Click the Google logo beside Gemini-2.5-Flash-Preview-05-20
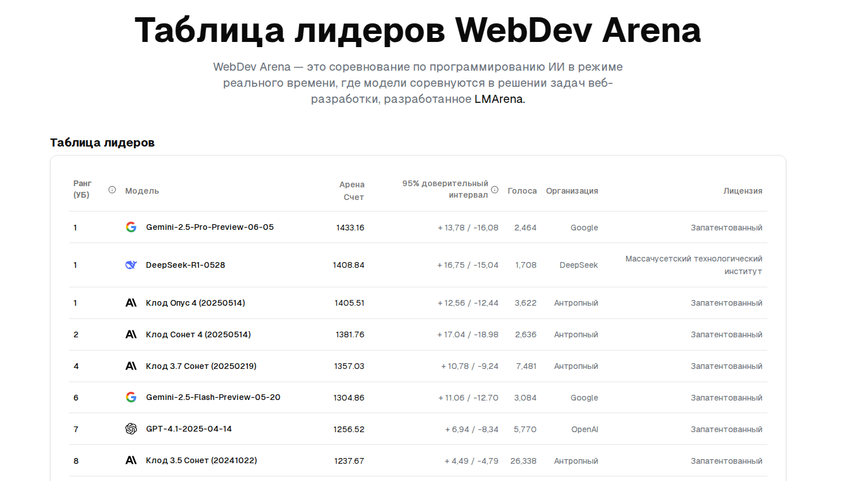The height and width of the screenshot is (481, 868). click(x=131, y=397)
